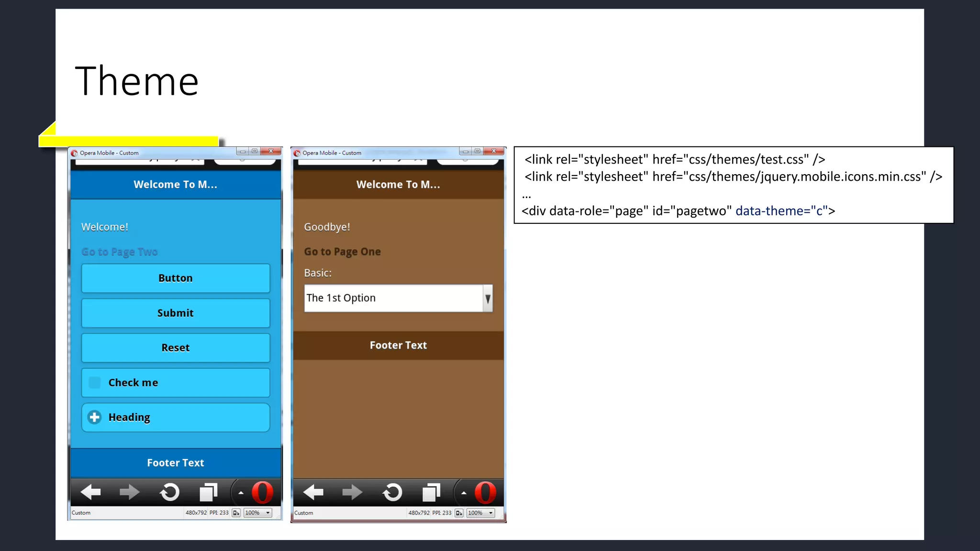
Task: Open left emulator 100% zoom dropdown
Action: click(x=258, y=513)
